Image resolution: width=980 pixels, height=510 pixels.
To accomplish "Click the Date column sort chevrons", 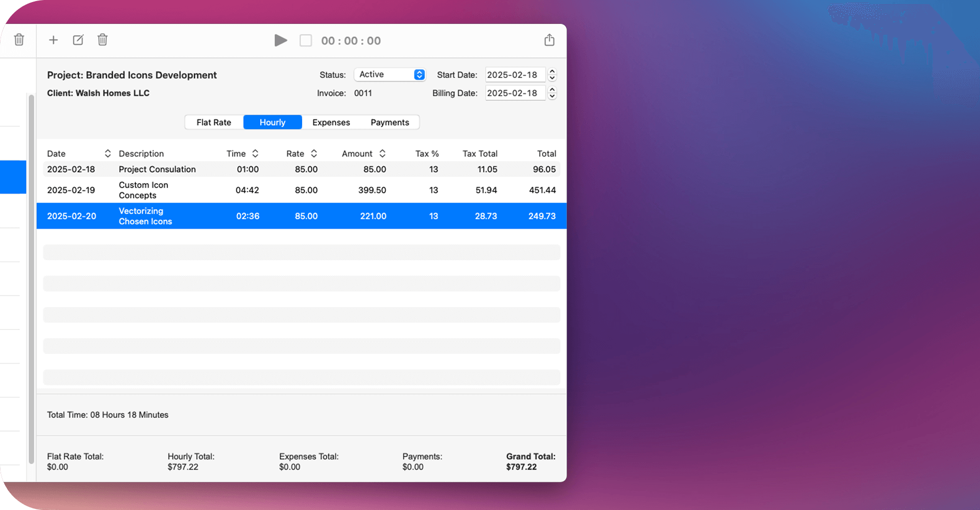I will (108, 154).
